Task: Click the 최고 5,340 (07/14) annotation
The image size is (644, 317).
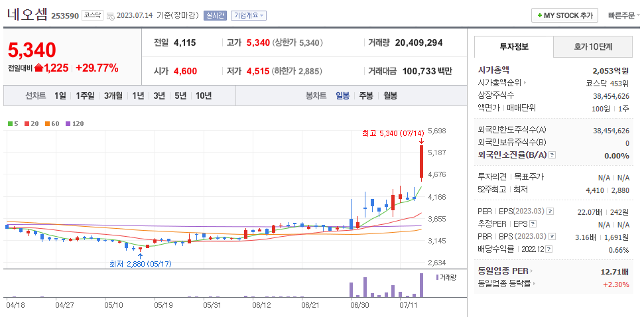Action: pos(393,133)
